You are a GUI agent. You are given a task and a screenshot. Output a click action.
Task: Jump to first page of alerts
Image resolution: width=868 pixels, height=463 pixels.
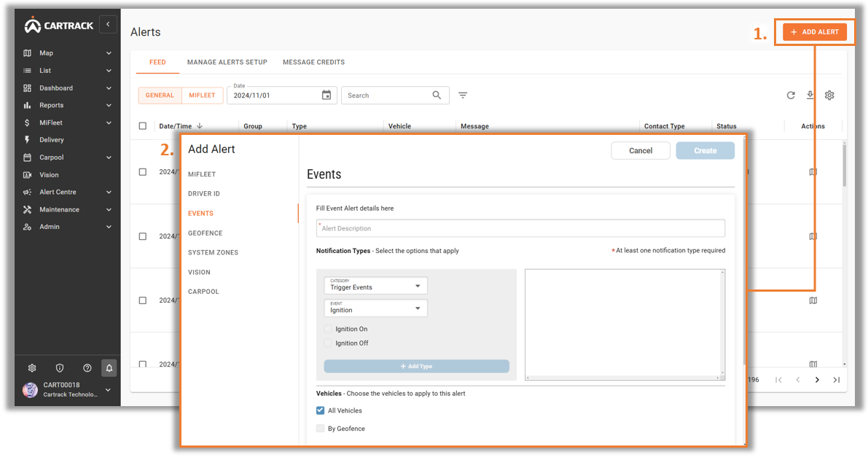(778, 380)
